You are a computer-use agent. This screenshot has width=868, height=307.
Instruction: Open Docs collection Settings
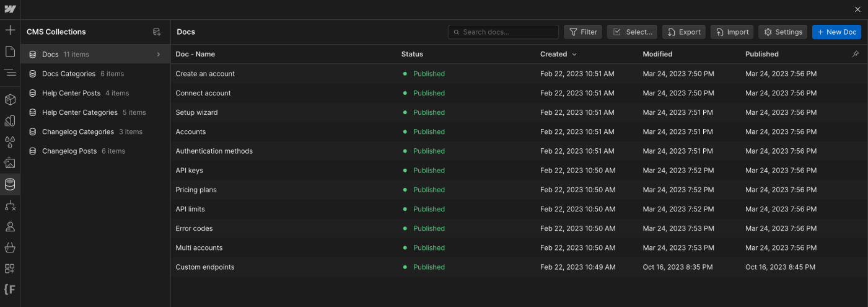[783, 32]
